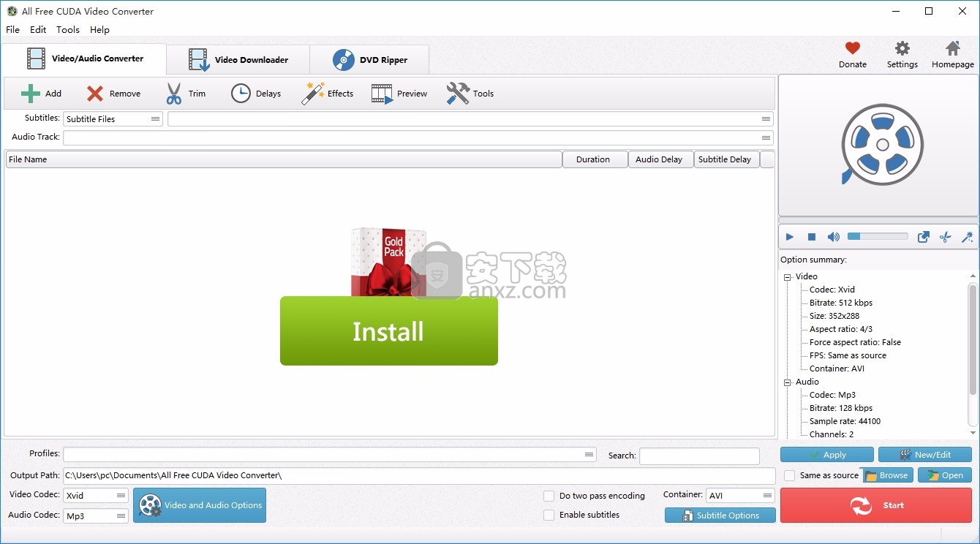Click the preview seek bar

878,220
